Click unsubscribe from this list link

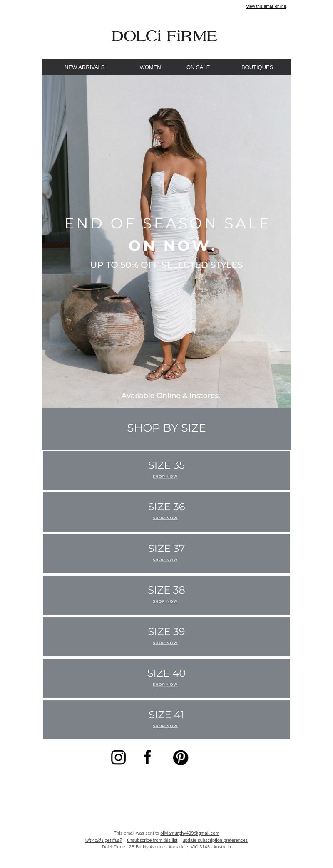pos(152,840)
